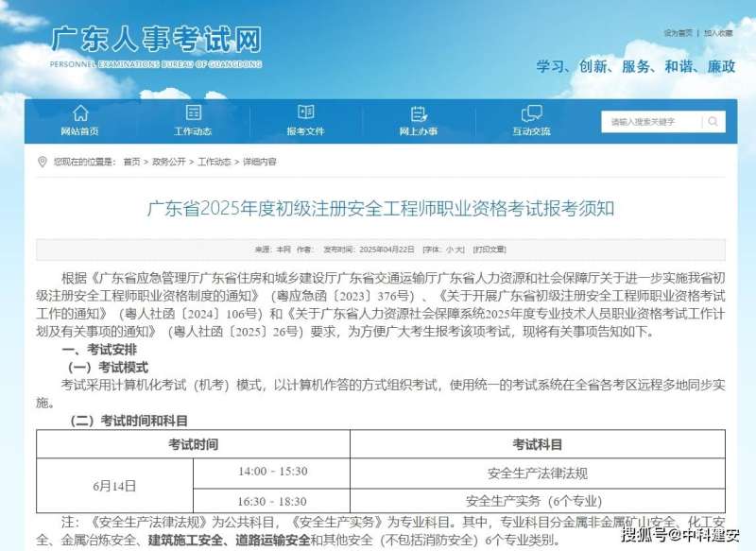This screenshot has height=551, width=756.
Task: Click the search magnifier icon
Action: coord(712,122)
